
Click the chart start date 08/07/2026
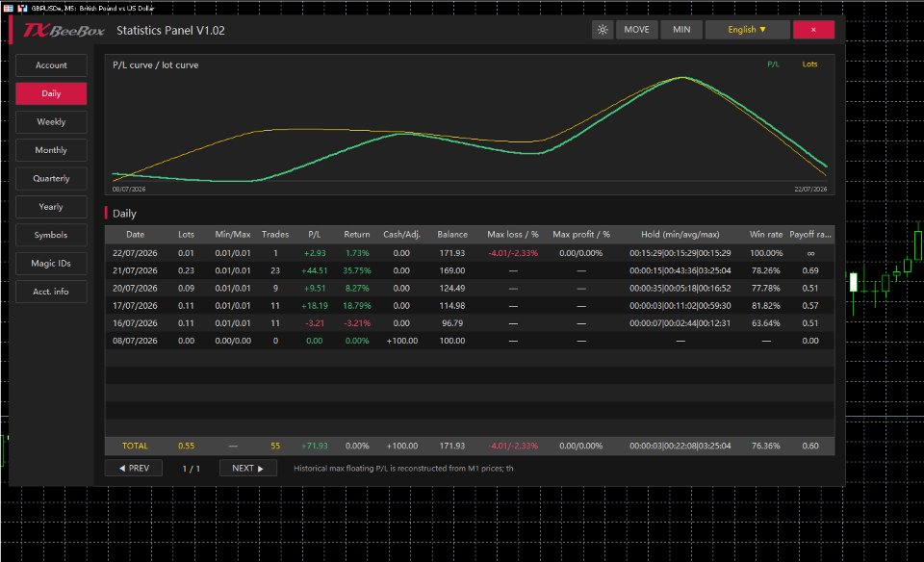[129, 190]
